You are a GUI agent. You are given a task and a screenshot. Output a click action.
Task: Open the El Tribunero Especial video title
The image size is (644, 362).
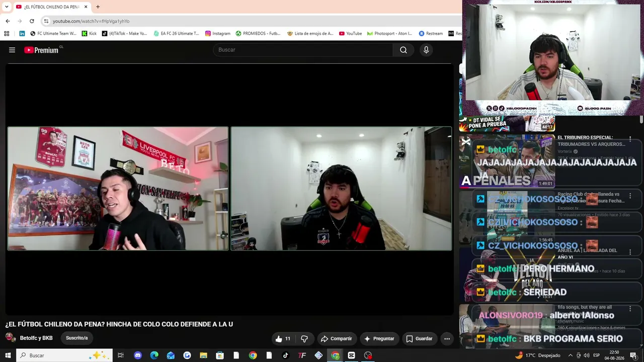pyautogui.click(x=591, y=141)
